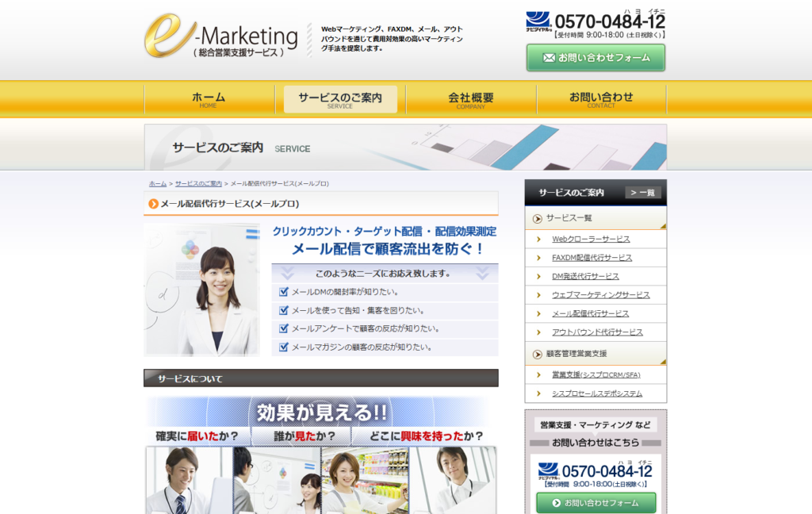Open the 会社概要 navigation tab
The height and width of the screenshot is (514, 812).
click(471, 99)
